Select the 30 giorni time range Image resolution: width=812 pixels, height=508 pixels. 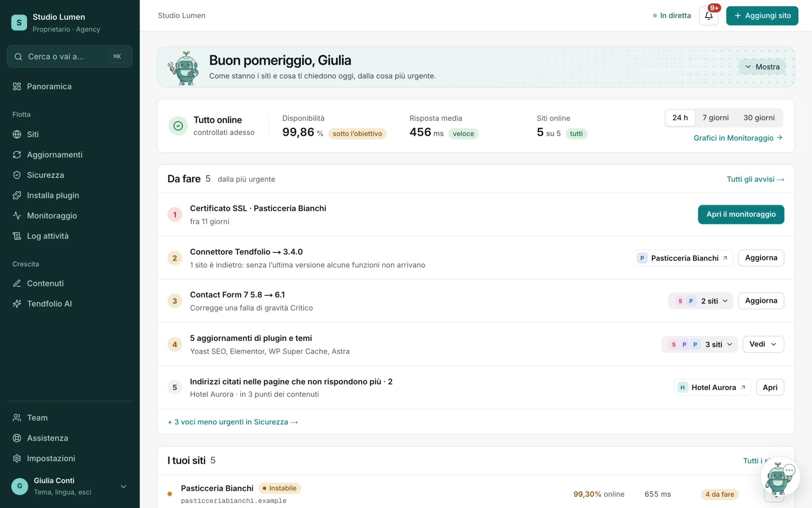(x=759, y=118)
